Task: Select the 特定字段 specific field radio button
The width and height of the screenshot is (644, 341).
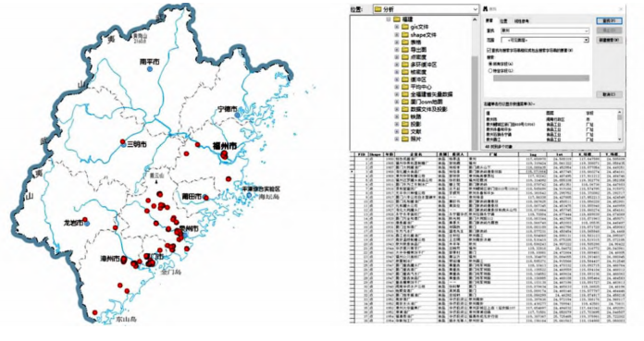Action: [490, 70]
